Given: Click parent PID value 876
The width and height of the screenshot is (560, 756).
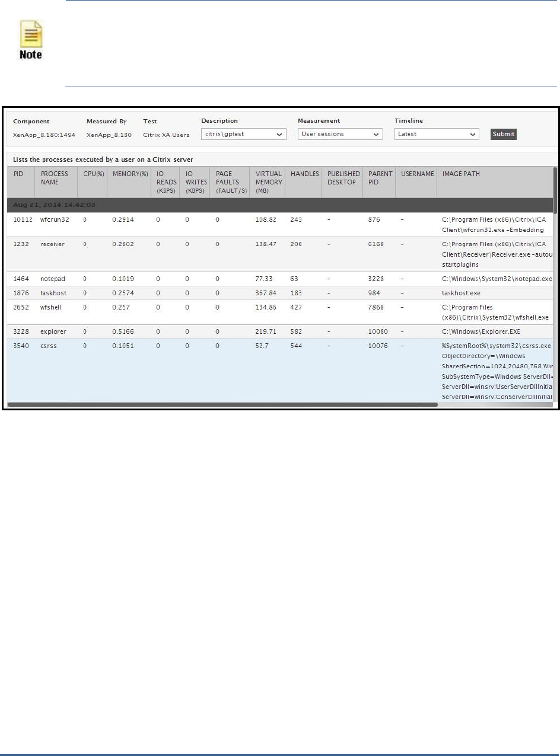Looking at the screenshot, I should pos(374,219).
